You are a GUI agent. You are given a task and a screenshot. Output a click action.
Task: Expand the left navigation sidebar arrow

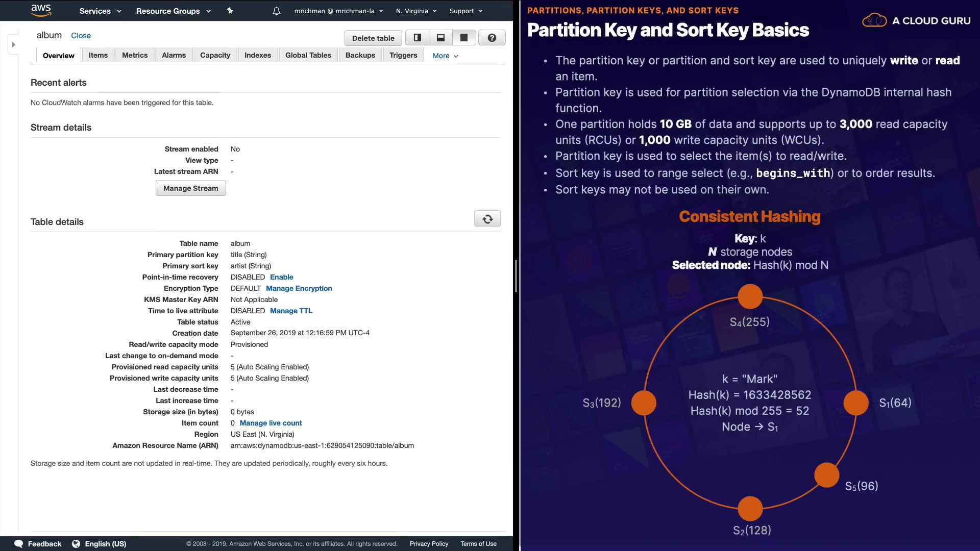click(14, 44)
